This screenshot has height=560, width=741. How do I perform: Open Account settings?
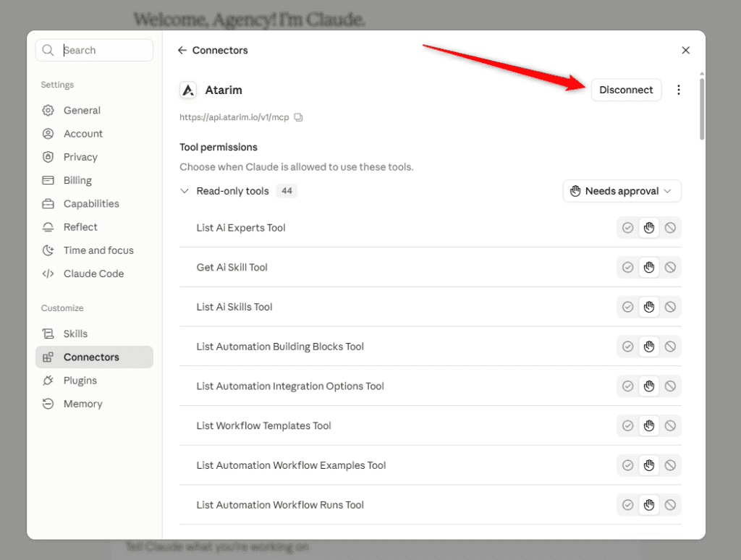point(94,134)
